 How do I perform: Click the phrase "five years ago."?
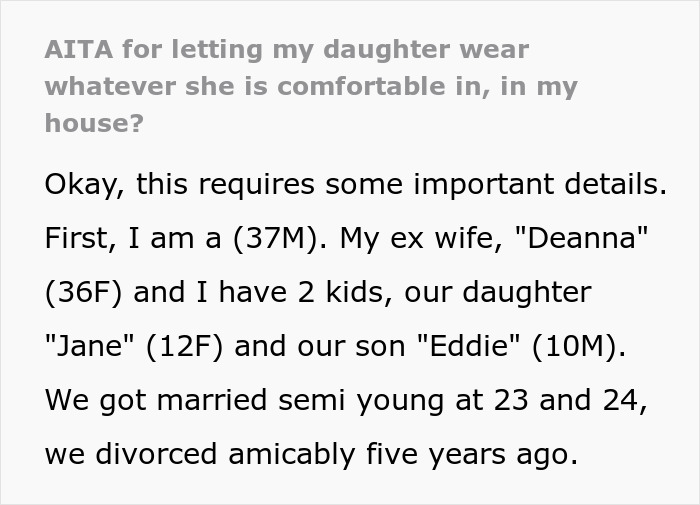tap(475, 455)
